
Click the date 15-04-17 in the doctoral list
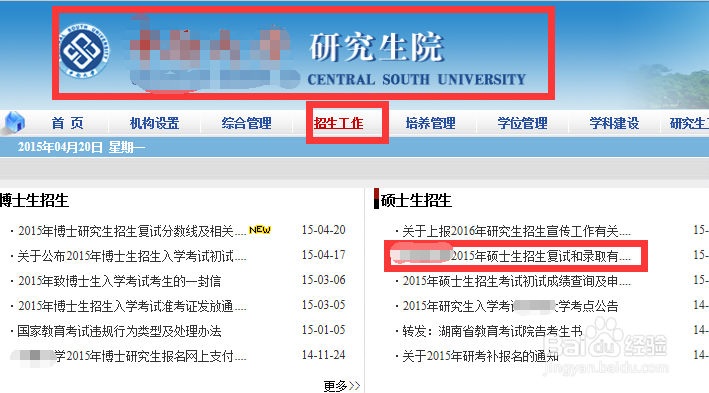(x=324, y=255)
